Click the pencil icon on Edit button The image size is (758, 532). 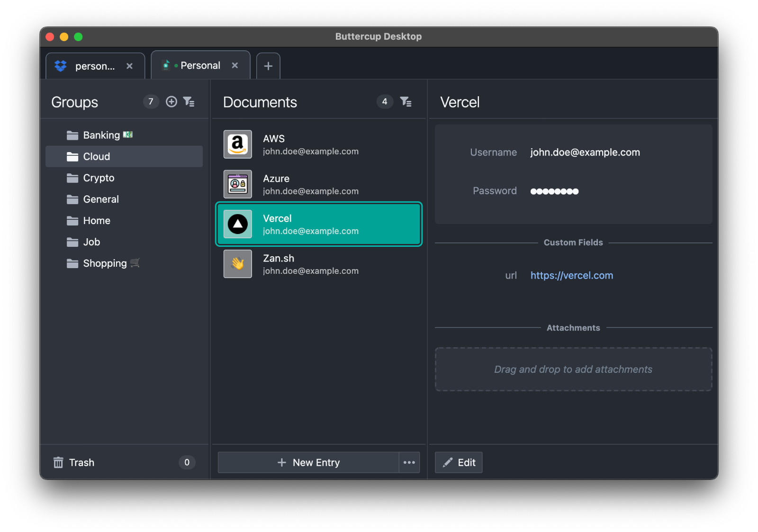coord(448,462)
